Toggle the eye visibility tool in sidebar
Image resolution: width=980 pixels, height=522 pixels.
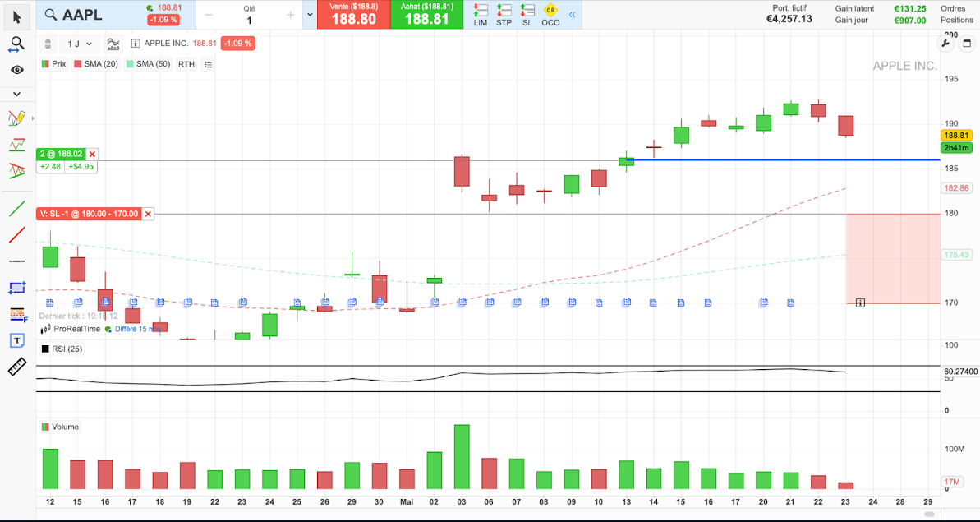(x=17, y=70)
